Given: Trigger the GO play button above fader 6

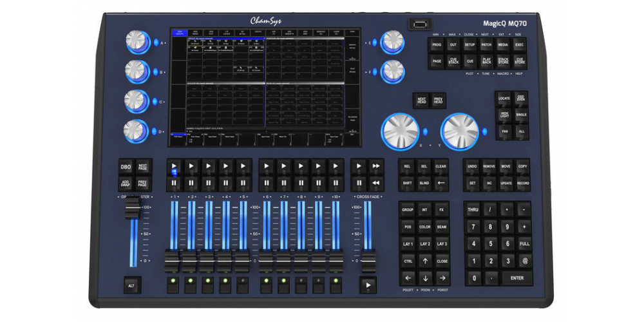Looking at the screenshot, I should 267,167.
